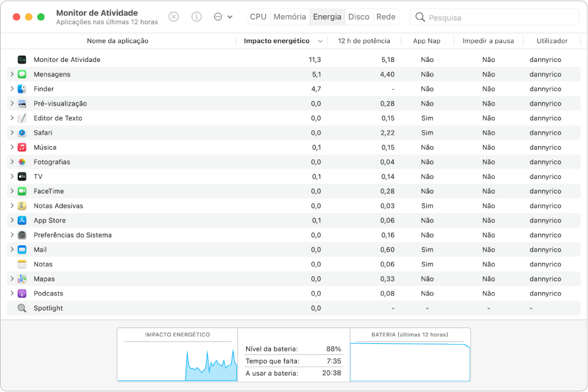588x392 pixels.
Task: Click the search magnifier icon
Action: pos(420,17)
